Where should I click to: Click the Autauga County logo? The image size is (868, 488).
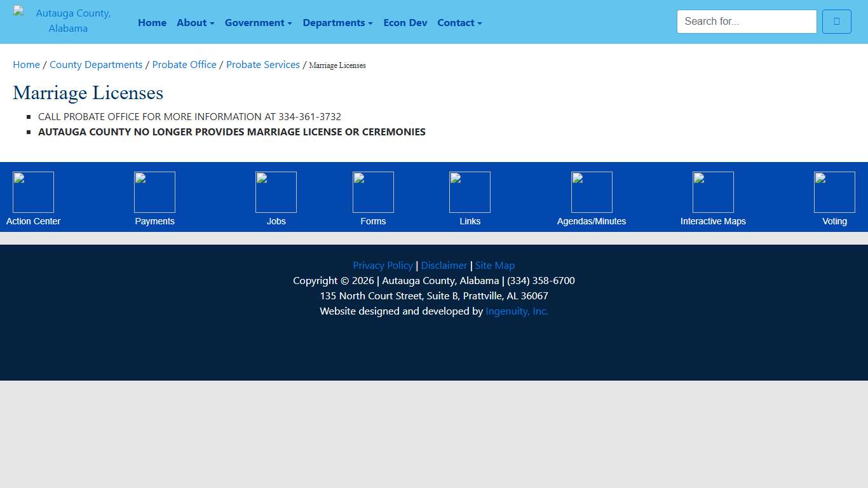(x=68, y=21)
